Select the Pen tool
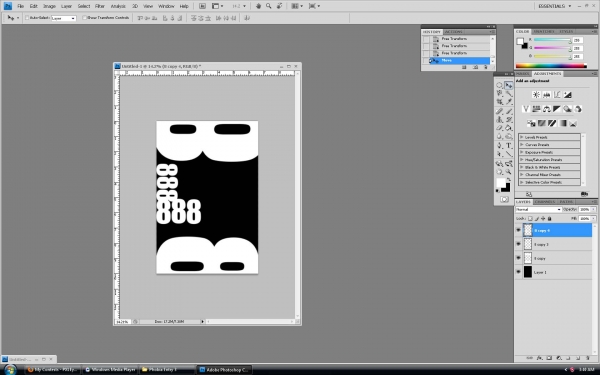Screen dimensions: 600x375 click(x=500, y=146)
